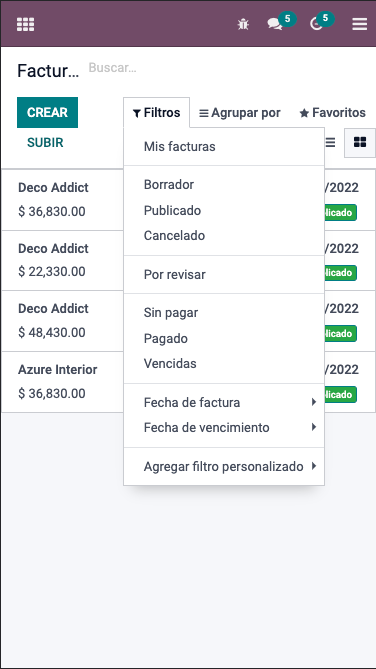This screenshot has width=376, height=669.
Task: Open the Agrupar por dropdown
Action: pos(240,113)
